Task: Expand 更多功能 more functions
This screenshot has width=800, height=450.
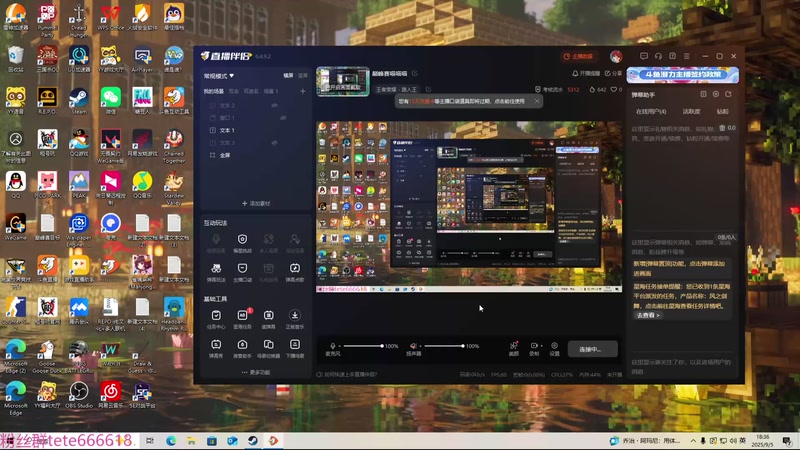Action: pyautogui.click(x=256, y=372)
